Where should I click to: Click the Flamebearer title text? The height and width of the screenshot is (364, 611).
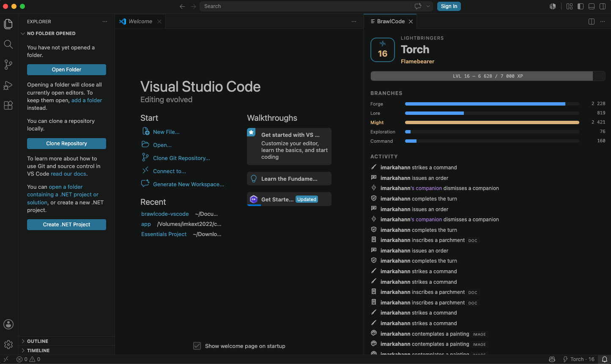pyautogui.click(x=417, y=62)
